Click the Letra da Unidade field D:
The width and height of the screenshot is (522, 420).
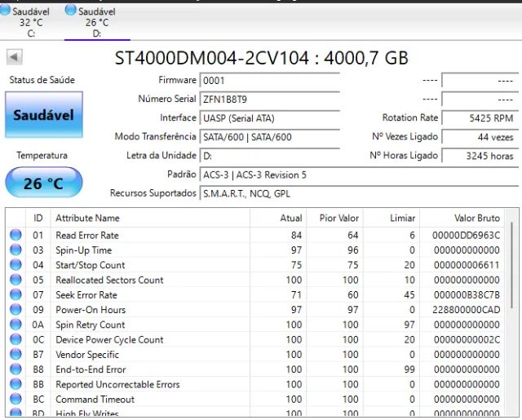click(270, 156)
